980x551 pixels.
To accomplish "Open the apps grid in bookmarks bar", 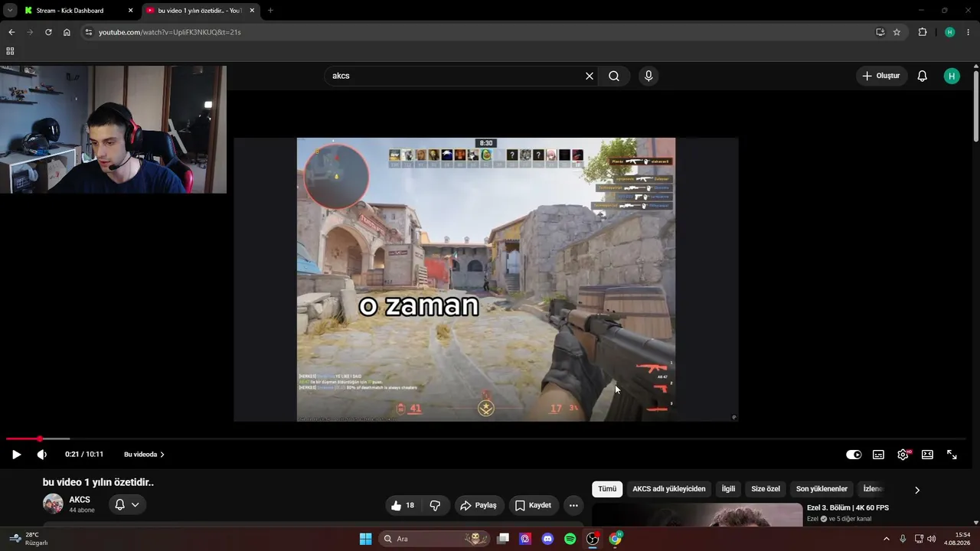I will click(10, 51).
